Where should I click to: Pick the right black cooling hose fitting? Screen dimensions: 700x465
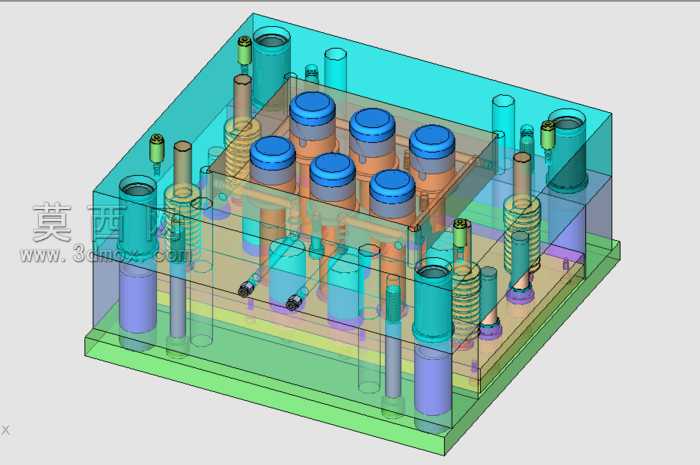[293, 303]
